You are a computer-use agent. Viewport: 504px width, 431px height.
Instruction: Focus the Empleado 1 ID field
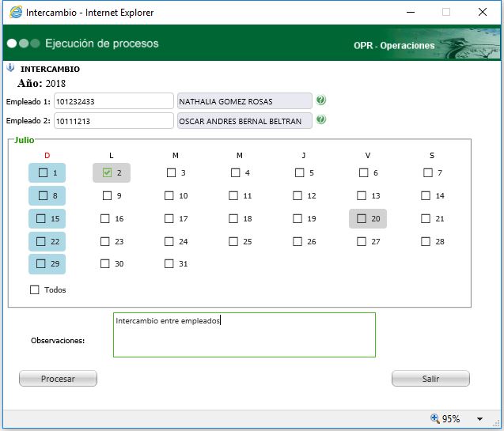pos(114,101)
